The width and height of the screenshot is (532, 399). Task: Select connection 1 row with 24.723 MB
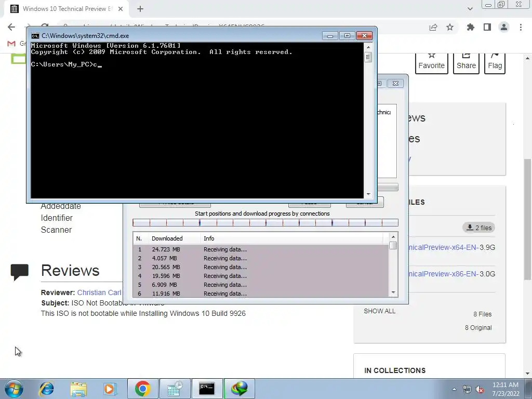pos(261,249)
